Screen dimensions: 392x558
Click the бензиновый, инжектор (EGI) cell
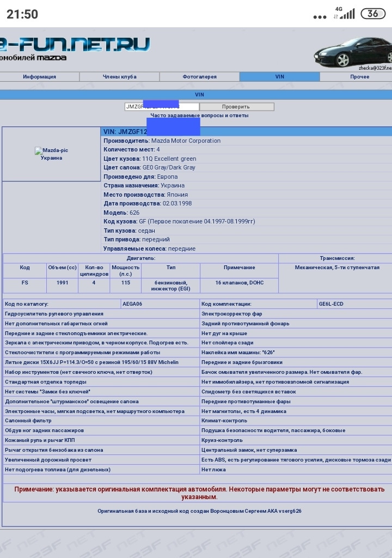171,286
